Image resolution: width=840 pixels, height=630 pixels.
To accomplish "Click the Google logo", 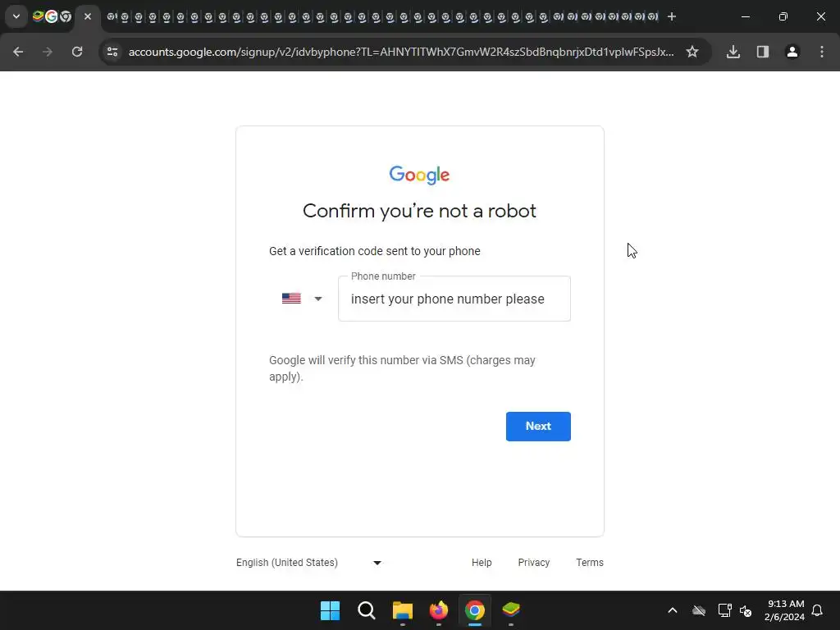I will click(419, 175).
